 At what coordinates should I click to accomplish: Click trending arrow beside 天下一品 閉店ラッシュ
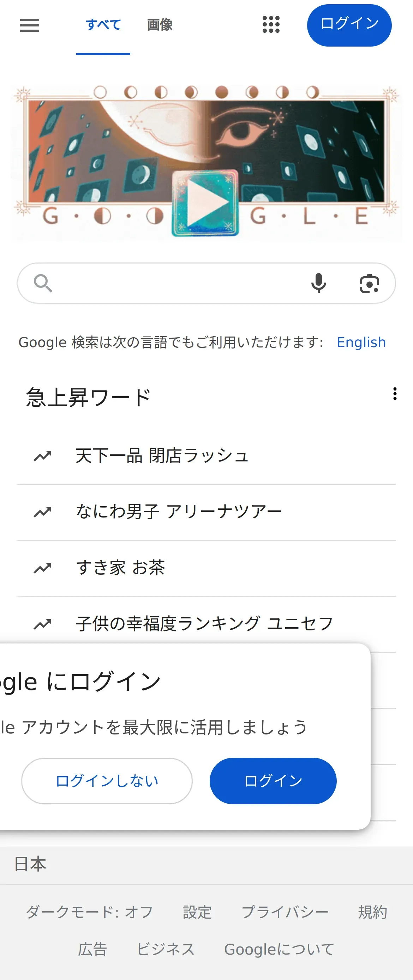43,456
